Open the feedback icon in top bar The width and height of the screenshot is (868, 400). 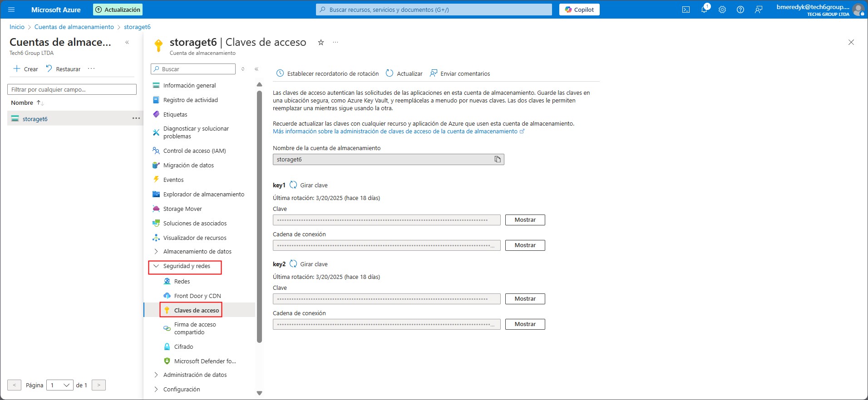(759, 10)
